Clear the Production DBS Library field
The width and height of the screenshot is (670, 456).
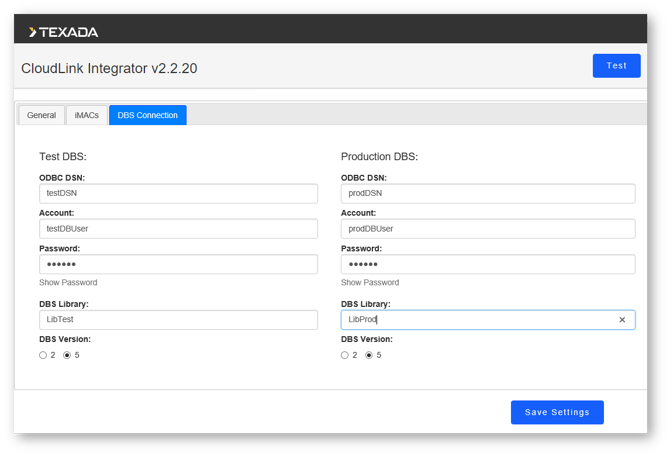621,320
